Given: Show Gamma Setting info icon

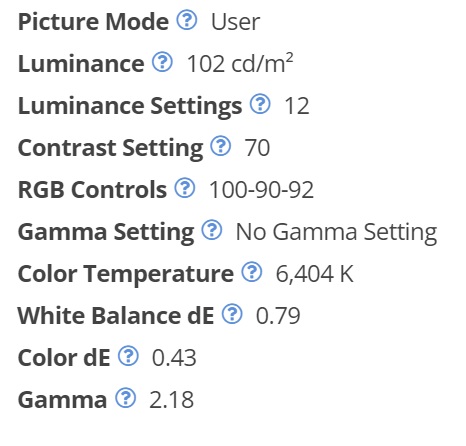Looking at the screenshot, I should pos(212,230).
